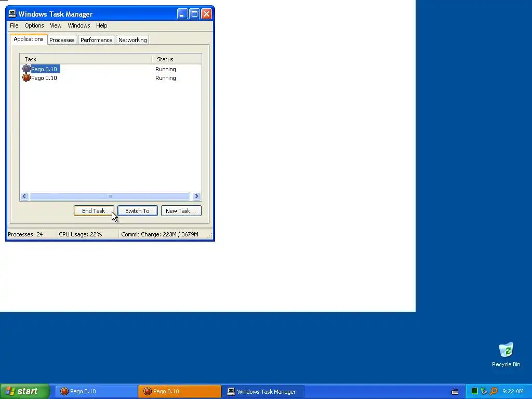Click the Safely Remove Hardware tray icon
Viewport: 532px width, 399px height.
(484, 391)
